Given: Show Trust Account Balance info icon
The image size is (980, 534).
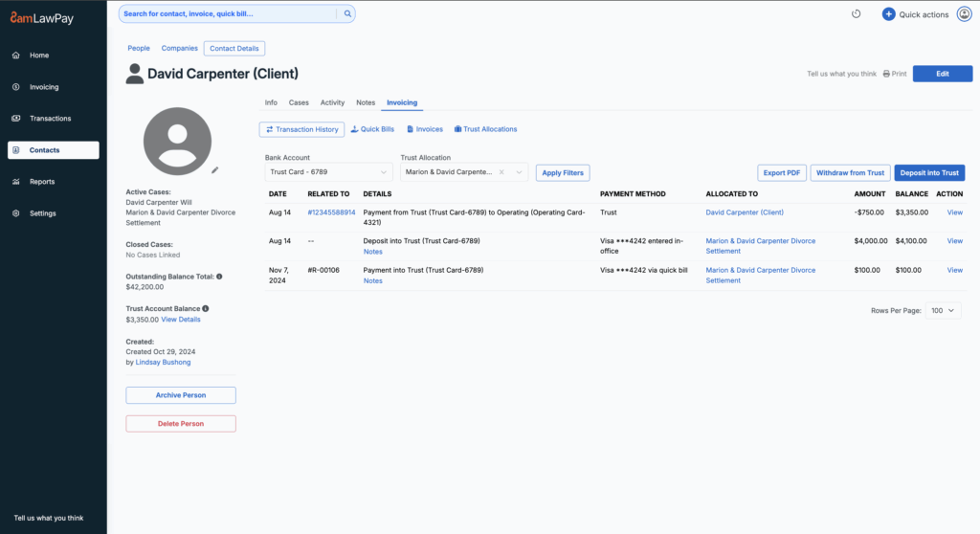Looking at the screenshot, I should click(206, 309).
